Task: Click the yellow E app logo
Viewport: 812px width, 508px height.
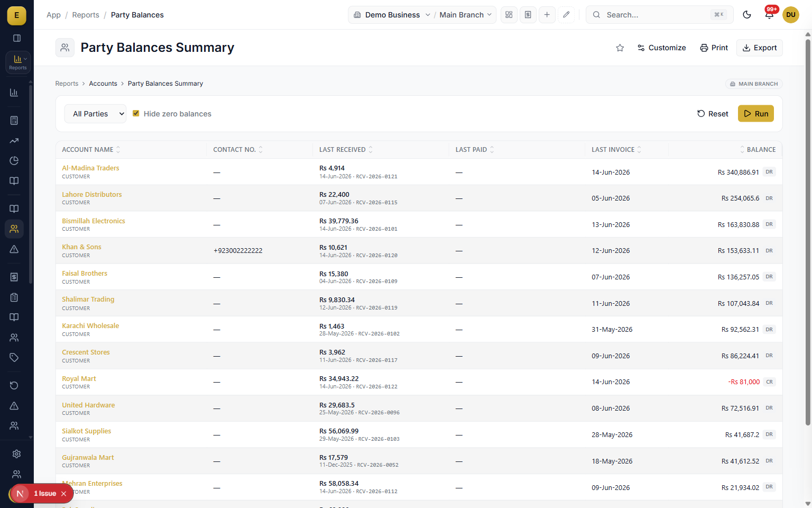Action: tap(16, 15)
